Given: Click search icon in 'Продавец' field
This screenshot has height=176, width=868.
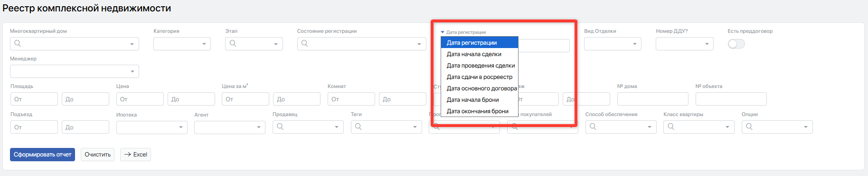Looking at the screenshot, I should tap(280, 127).
